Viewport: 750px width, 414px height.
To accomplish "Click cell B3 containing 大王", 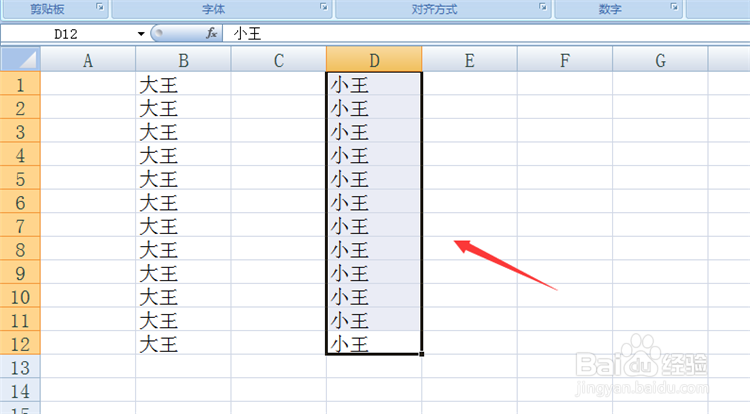I will click(183, 131).
